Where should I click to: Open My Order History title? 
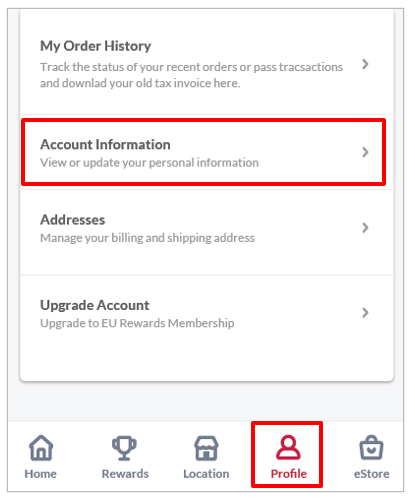[x=96, y=46]
